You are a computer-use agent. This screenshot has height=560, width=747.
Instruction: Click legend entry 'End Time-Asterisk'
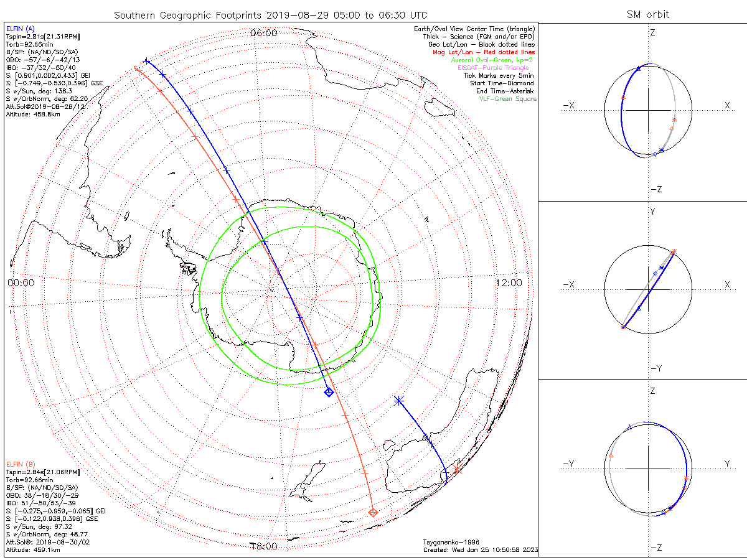pos(505,91)
